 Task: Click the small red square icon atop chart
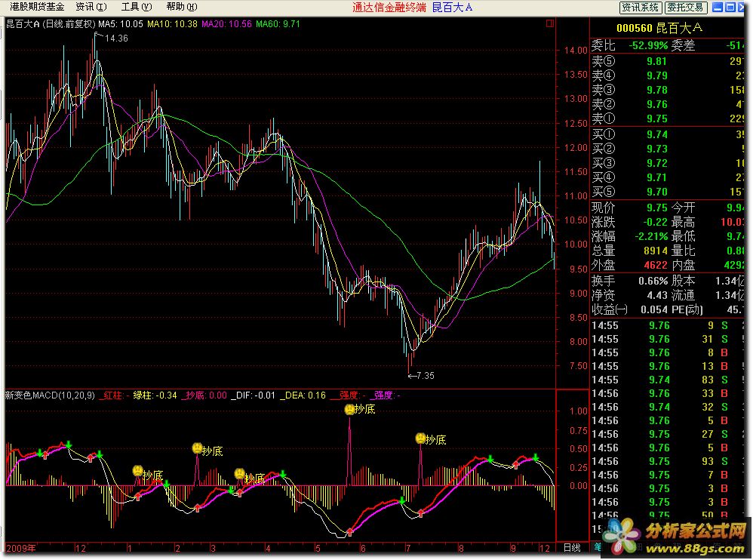coord(550,23)
